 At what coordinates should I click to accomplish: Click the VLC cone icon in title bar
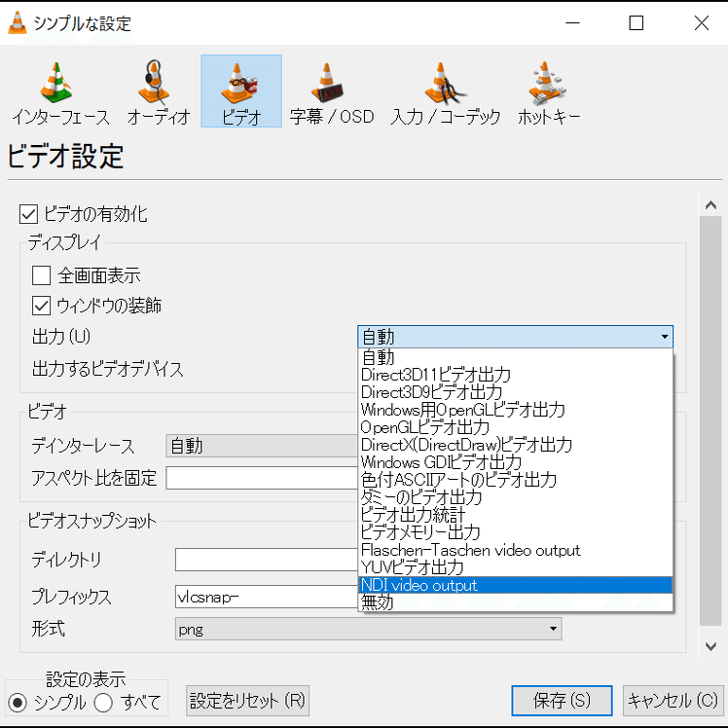[x=18, y=22]
